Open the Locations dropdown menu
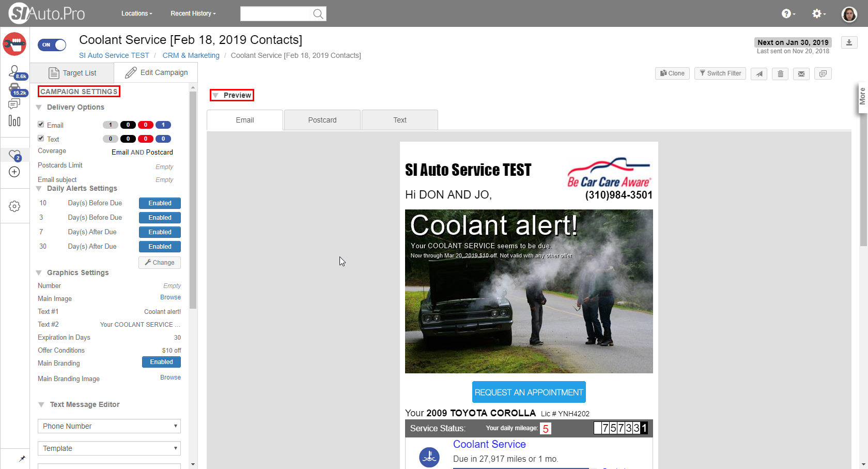Viewport: 868px width, 469px height. coord(137,13)
